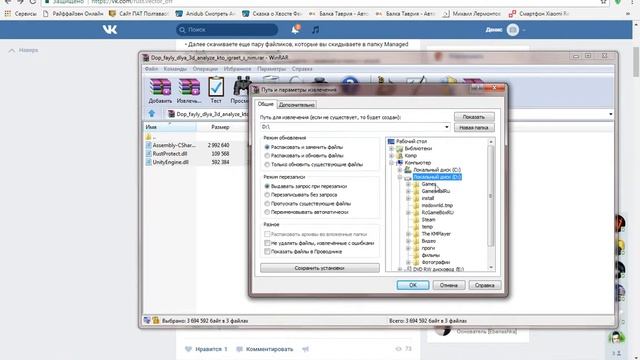Select 'Выдавать запрос при перезаписи' radio button
The width and height of the screenshot is (640, 360).
point(267,186)
